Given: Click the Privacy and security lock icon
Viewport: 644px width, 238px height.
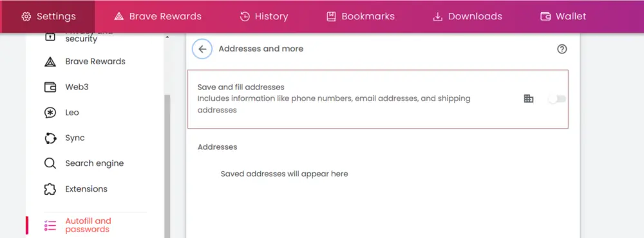Looking at the screenshot, I should coord(50,37).
